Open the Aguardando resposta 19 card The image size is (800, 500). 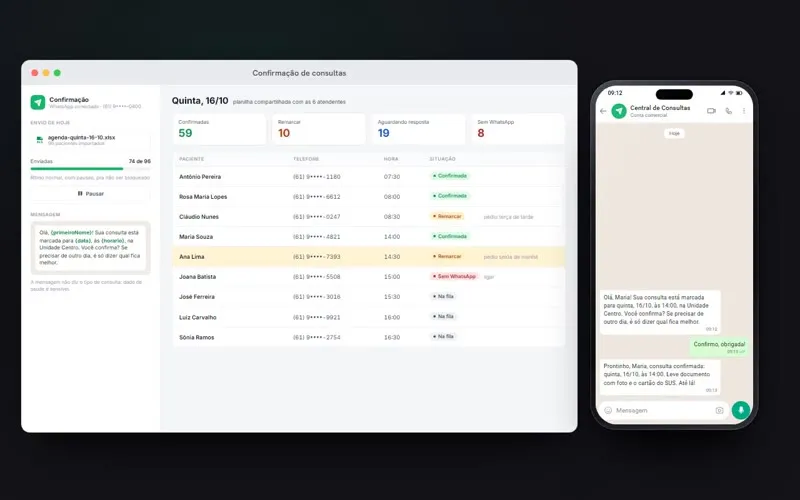coord(418,129)
